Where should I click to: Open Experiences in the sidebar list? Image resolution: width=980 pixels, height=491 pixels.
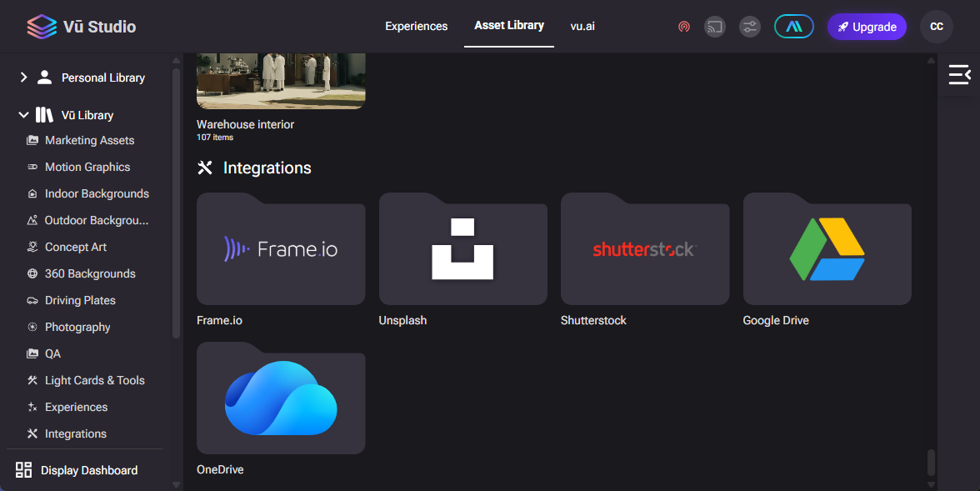[77, 407]
